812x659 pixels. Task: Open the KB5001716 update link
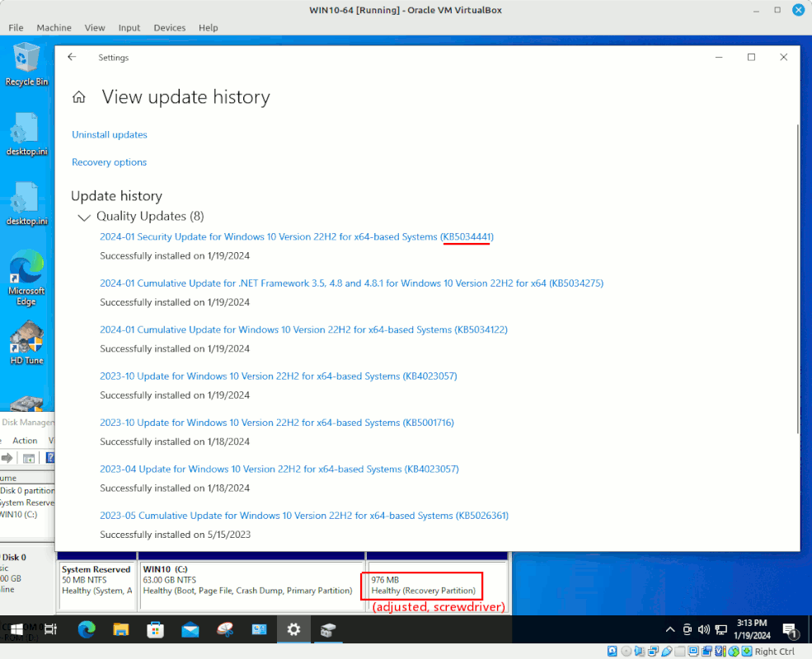point(277,423)
